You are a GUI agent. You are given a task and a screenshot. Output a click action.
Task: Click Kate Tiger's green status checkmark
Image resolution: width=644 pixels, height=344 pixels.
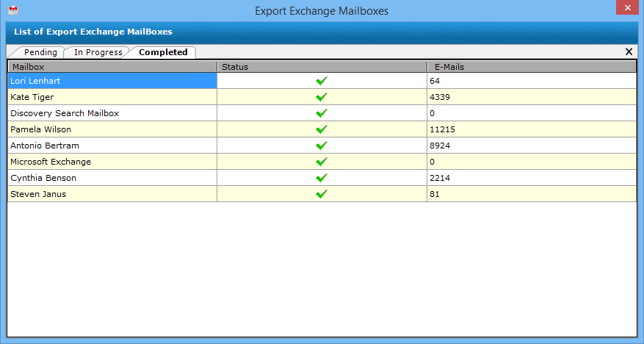[322, 96]
